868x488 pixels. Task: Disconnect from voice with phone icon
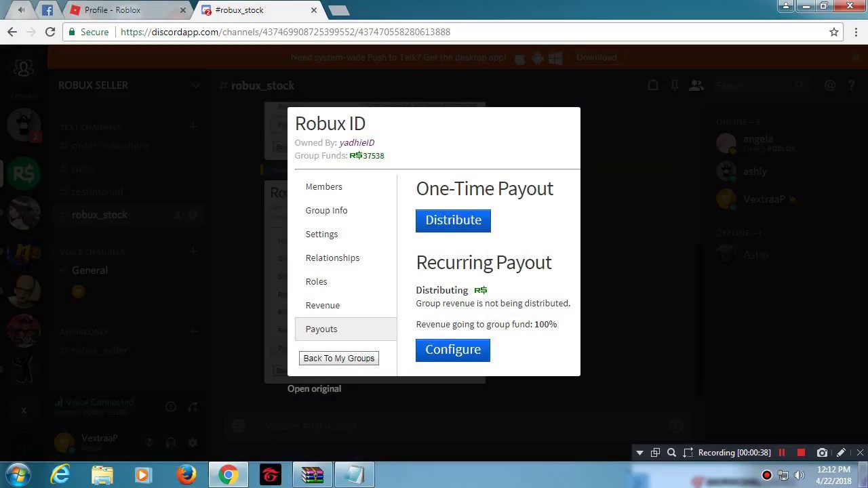(193, 407)
